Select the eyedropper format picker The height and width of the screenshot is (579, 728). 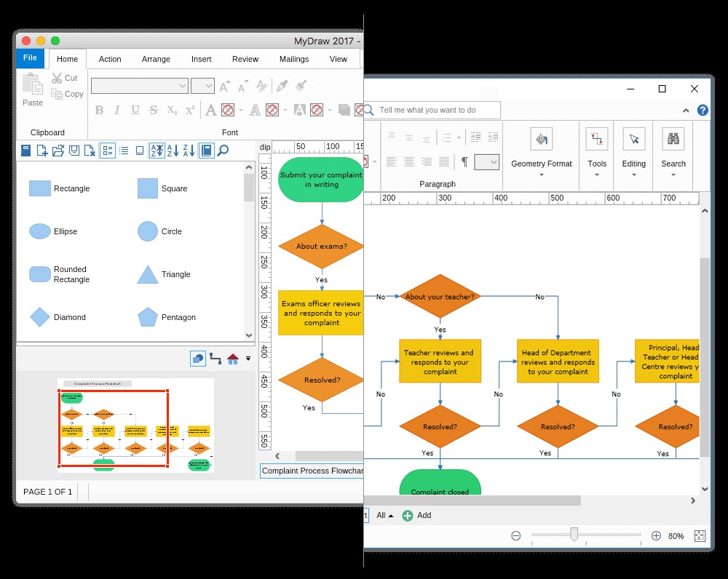click(282, 86)
